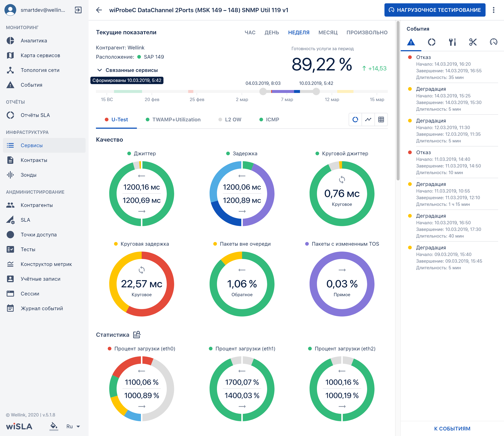
Task: Follow the К СОБЫТИЯМ link
Action: pyautogui.click(x=452, y=428)
